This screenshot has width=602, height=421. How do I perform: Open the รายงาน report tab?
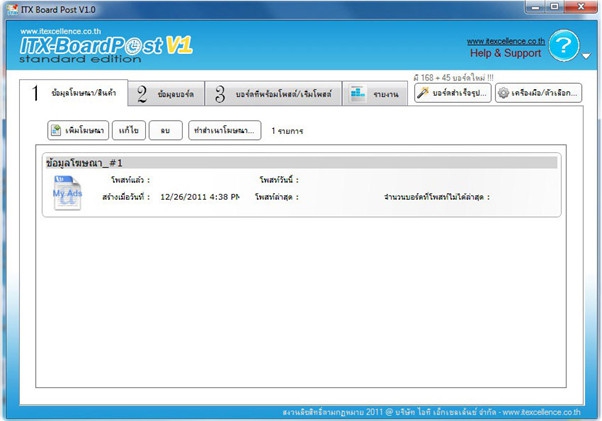[375, 93]
